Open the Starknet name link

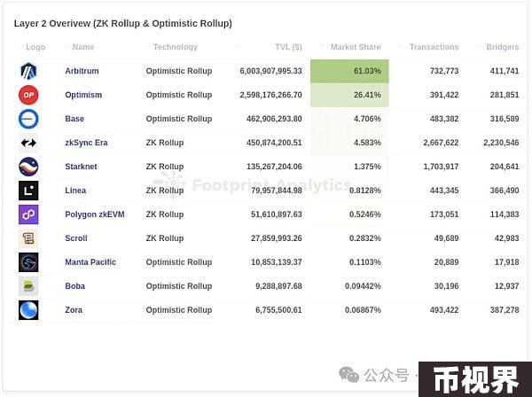click(x=81, y=167)
